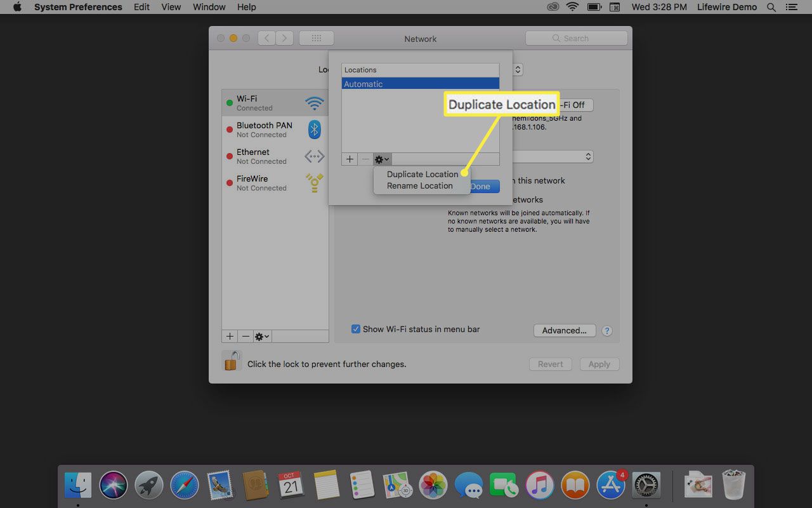This screenshot has width=812, height=508.
Task: Open Spotlight search in menu bar
Action: coord(771,7)
